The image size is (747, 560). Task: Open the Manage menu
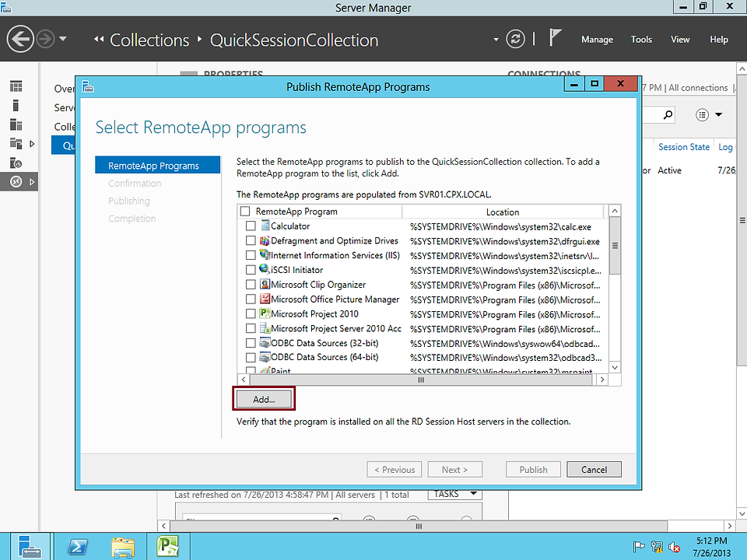coord(597,40)
